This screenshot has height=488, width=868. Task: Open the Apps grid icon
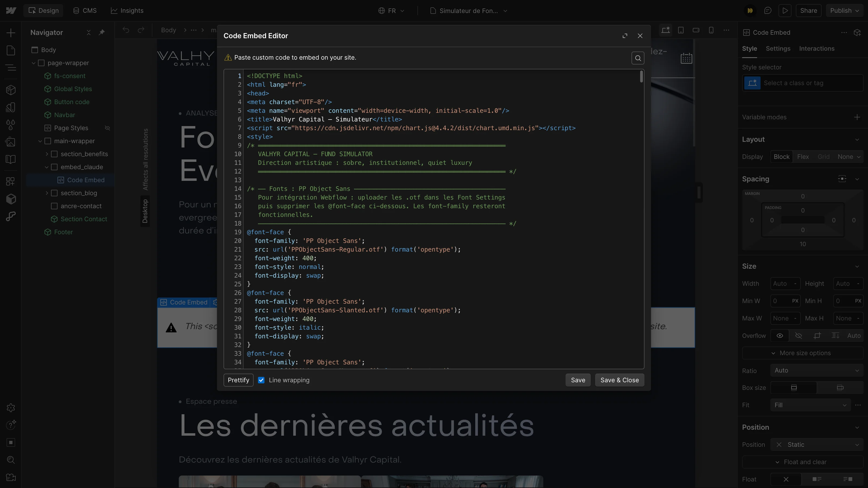(x=11, y=181)
